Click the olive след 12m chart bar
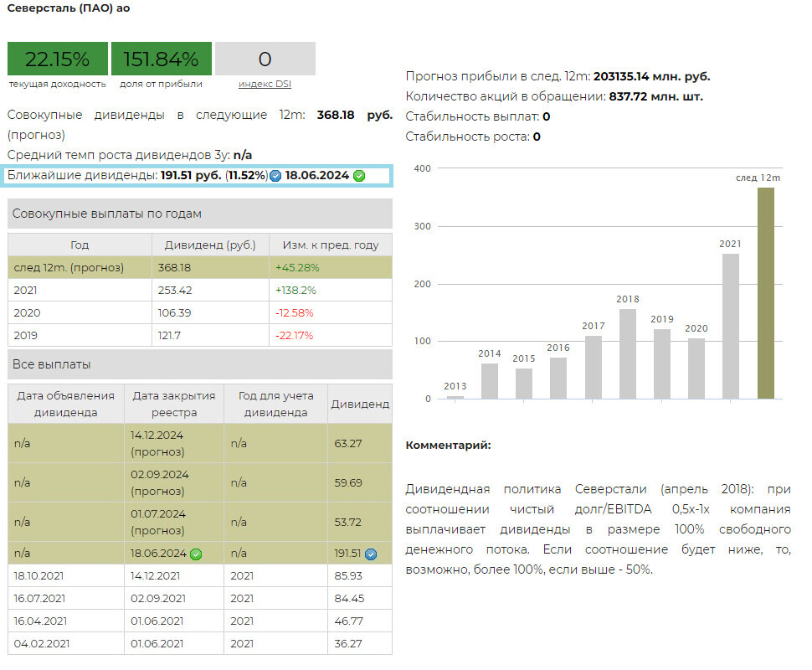 765,293
